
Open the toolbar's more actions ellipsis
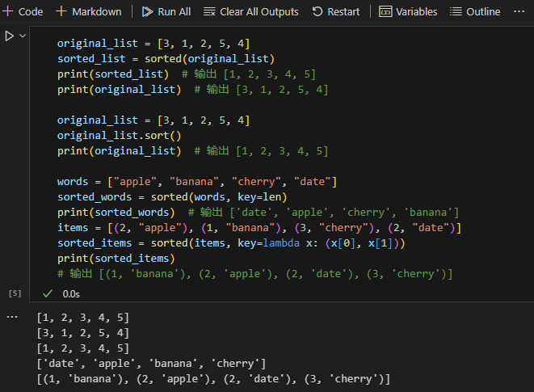519,11
